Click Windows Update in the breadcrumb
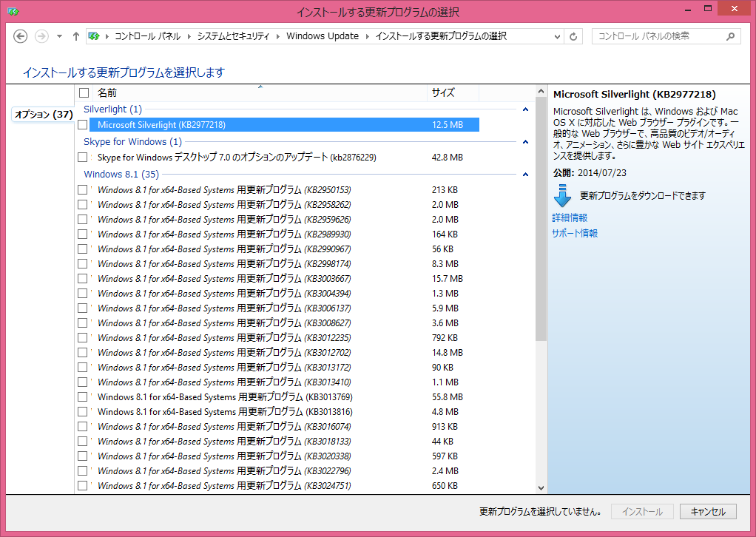756x537 pixels. pos(323,36)
